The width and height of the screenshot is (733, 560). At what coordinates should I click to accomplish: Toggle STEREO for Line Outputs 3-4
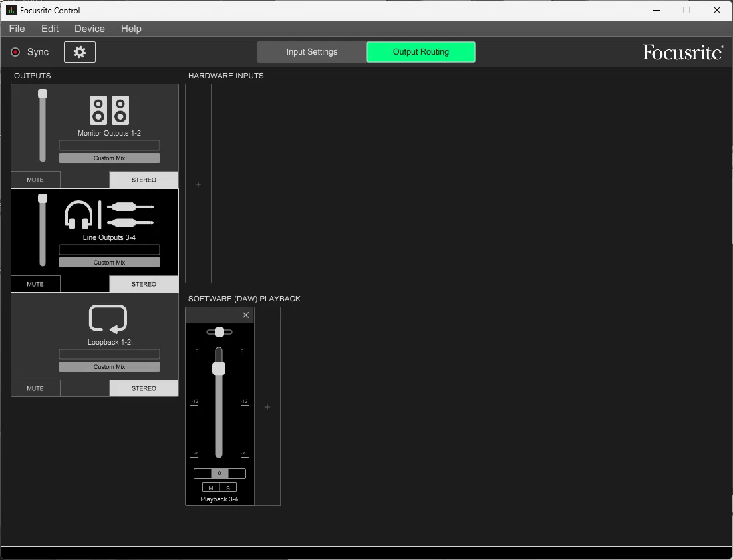pyautogui.click(x=144, y=284)
